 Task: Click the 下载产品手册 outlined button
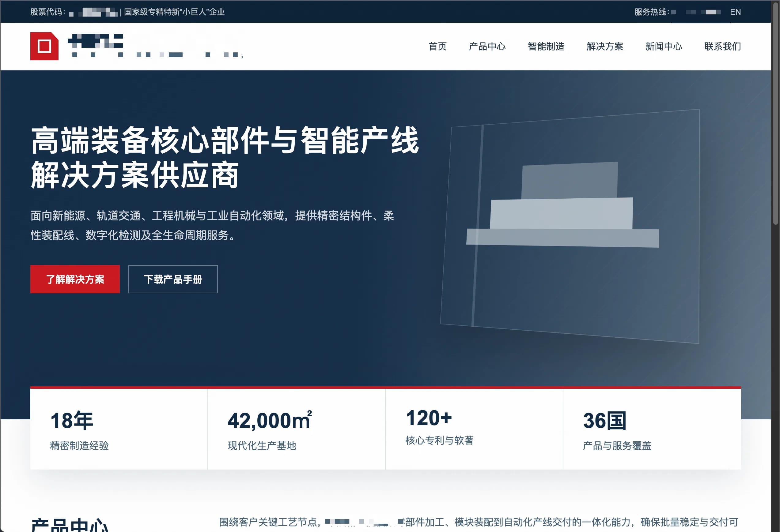click(173, 279)
